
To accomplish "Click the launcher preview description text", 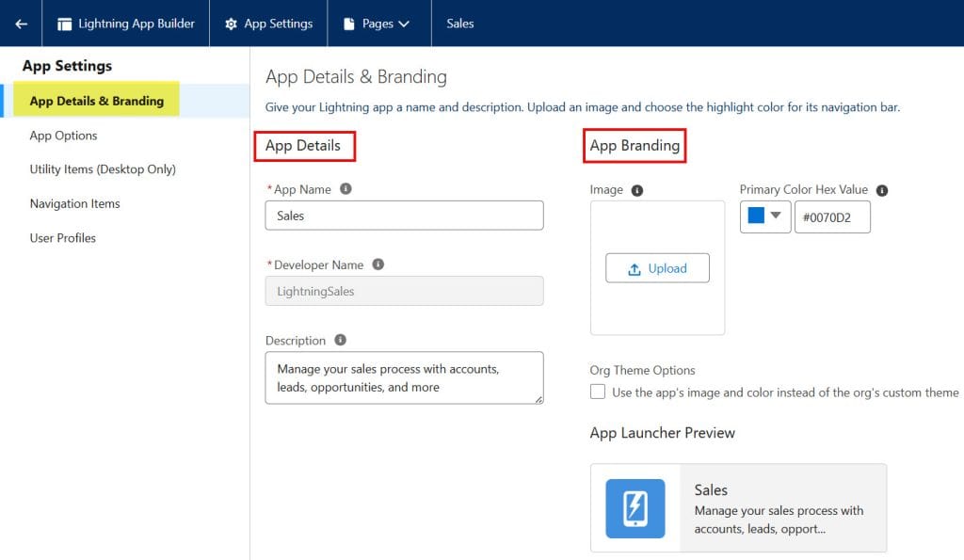I will (779, 520).
